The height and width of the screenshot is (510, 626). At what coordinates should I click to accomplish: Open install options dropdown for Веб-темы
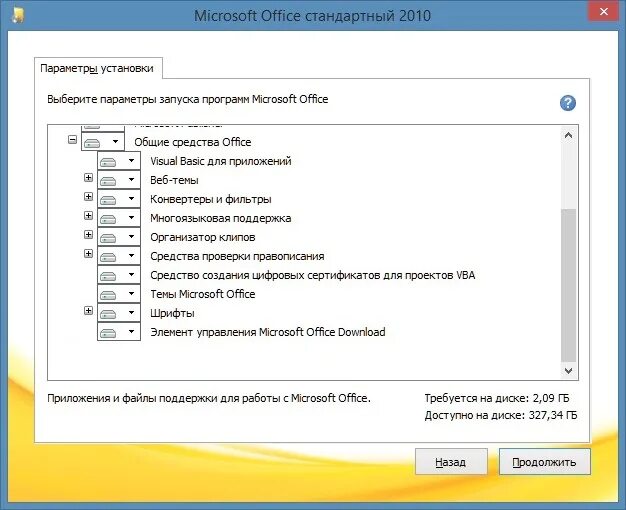click(119, 180)
